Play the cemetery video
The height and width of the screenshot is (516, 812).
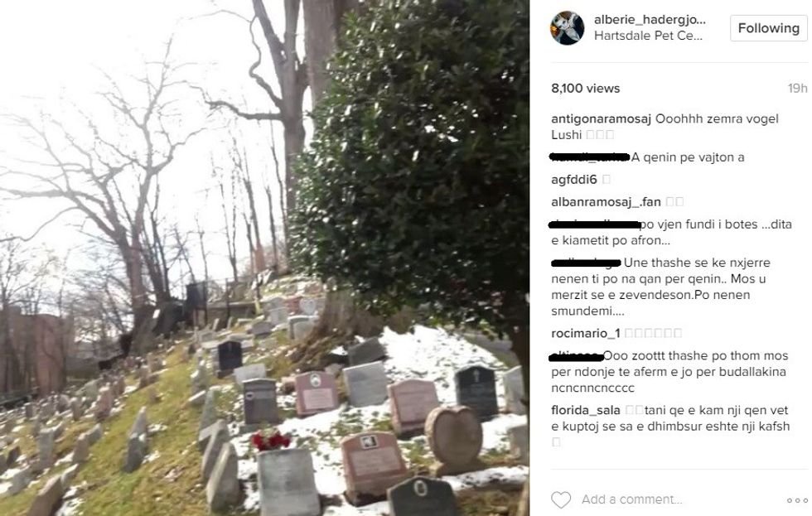pos(264,258)
